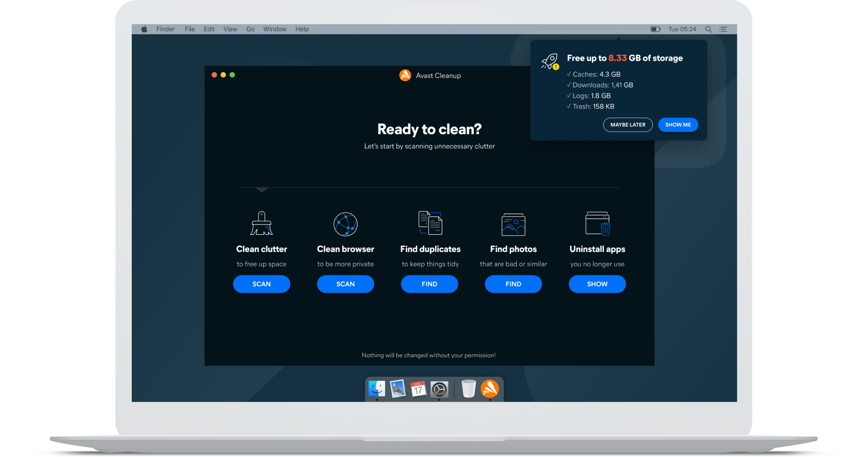This screenshot has height=457, width=868.
Task: Click Show Me in storage notification
Action: (x=678, y=125)
